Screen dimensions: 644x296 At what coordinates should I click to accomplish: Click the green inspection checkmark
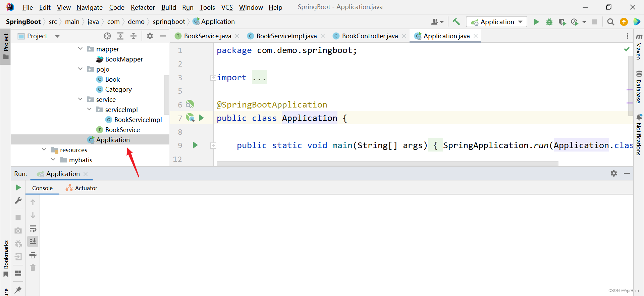(627, 49)
